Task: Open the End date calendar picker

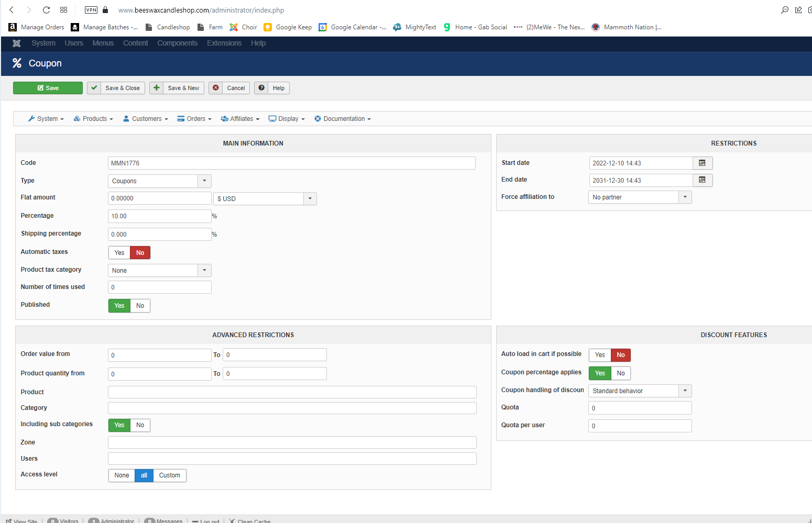Action: coord(702,180)
